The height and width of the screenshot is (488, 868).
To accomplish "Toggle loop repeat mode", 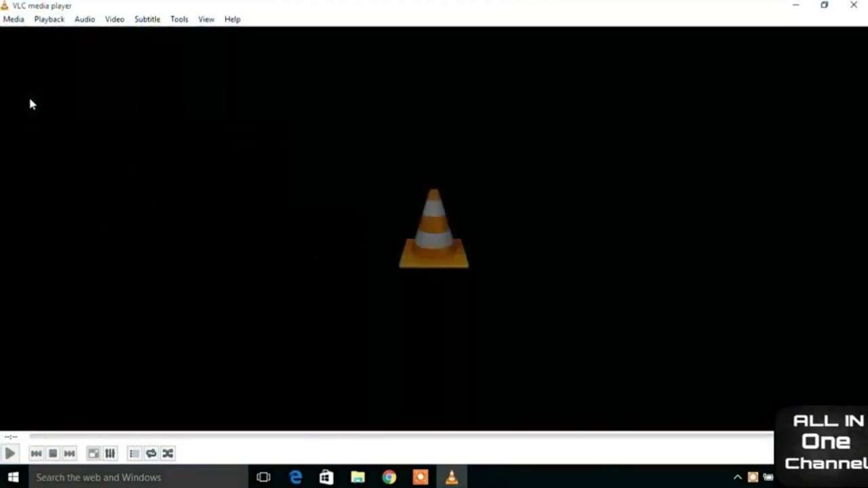I will 151,453.
